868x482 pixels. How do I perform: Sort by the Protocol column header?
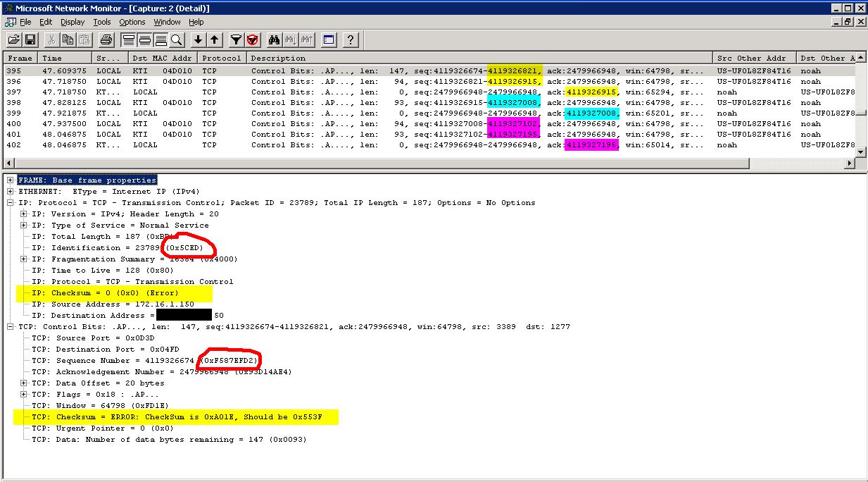point(221,58)
